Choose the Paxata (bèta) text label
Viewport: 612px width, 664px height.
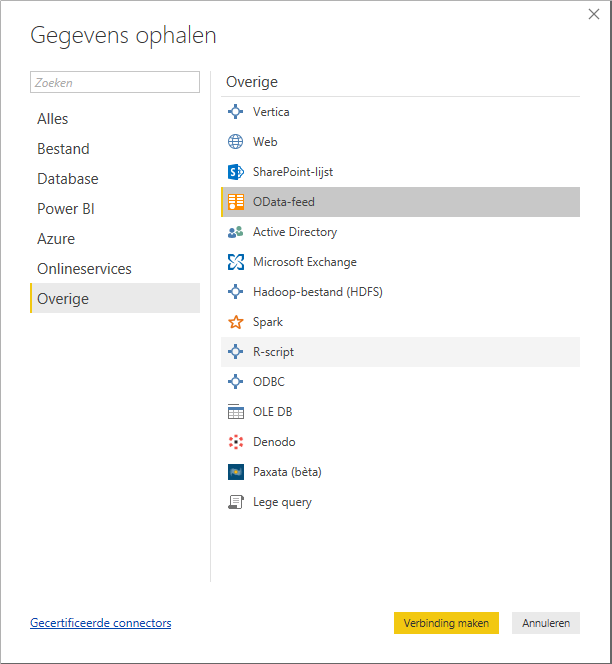tap(287, 472)
